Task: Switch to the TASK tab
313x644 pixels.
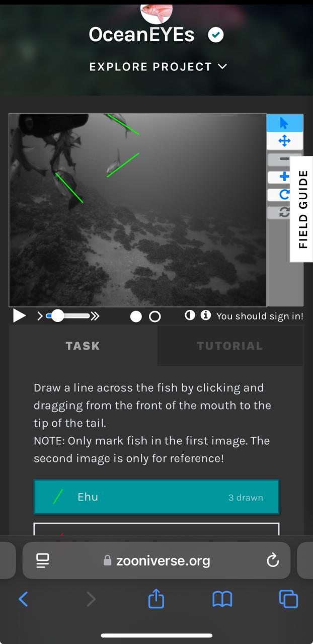Action: (x=83, y=346)
